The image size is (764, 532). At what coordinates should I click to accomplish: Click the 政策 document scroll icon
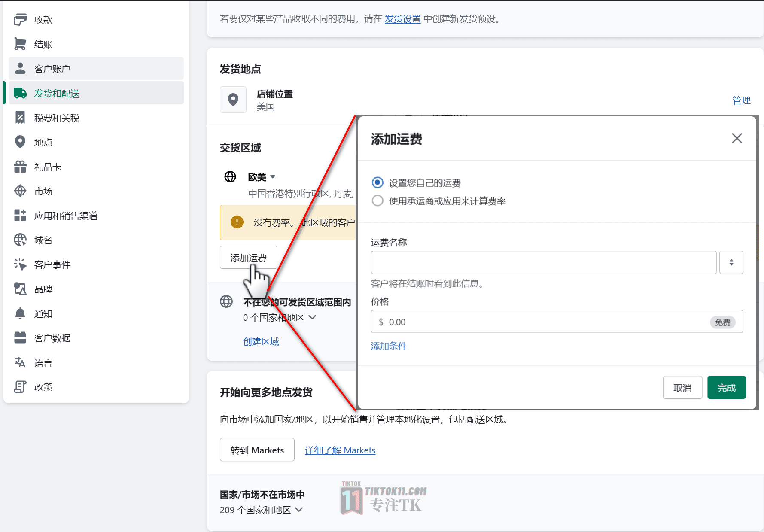click(20, 387)
